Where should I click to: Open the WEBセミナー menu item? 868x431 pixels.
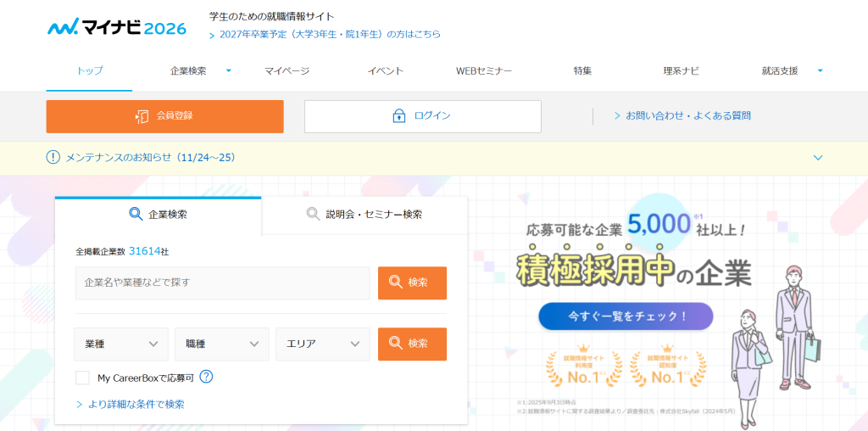[484, 71]
